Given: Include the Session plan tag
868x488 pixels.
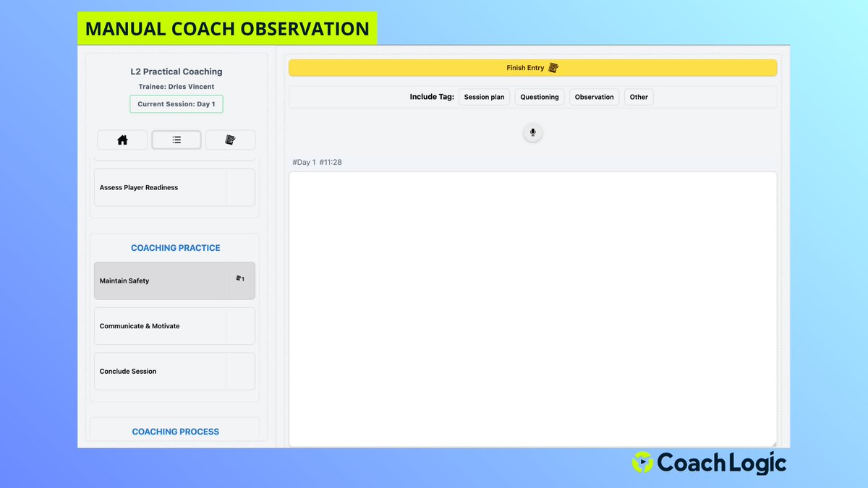Looking at the screenshot, I should point(484,97).
